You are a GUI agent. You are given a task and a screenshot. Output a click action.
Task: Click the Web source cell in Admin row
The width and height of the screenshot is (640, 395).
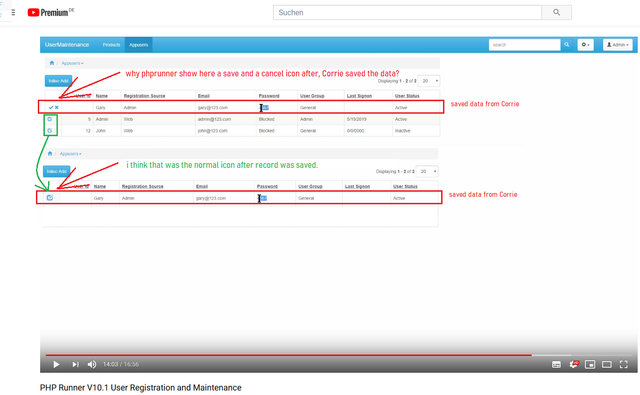pyautogui.click(x=128, y=119)
